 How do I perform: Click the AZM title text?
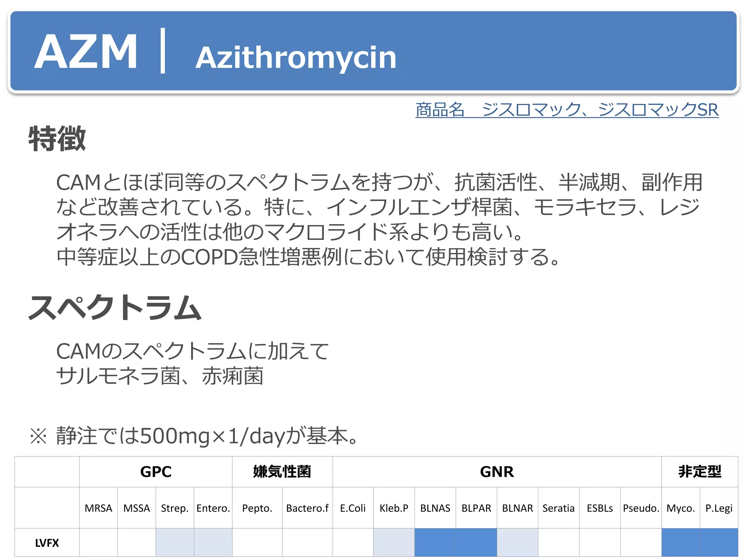pos(86,51)
